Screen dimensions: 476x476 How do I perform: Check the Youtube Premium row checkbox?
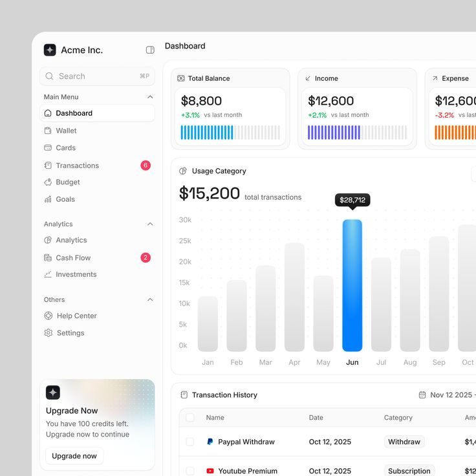pos(190,471)
